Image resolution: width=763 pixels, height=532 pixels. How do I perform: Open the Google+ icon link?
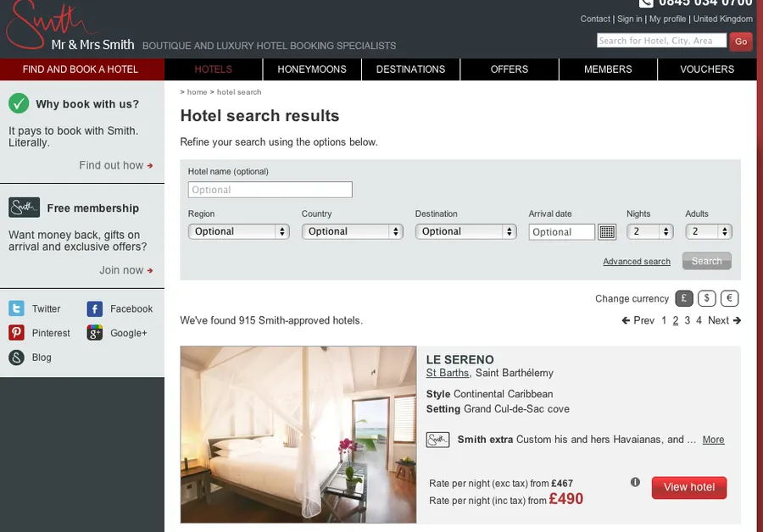click(x=95, y=333)
